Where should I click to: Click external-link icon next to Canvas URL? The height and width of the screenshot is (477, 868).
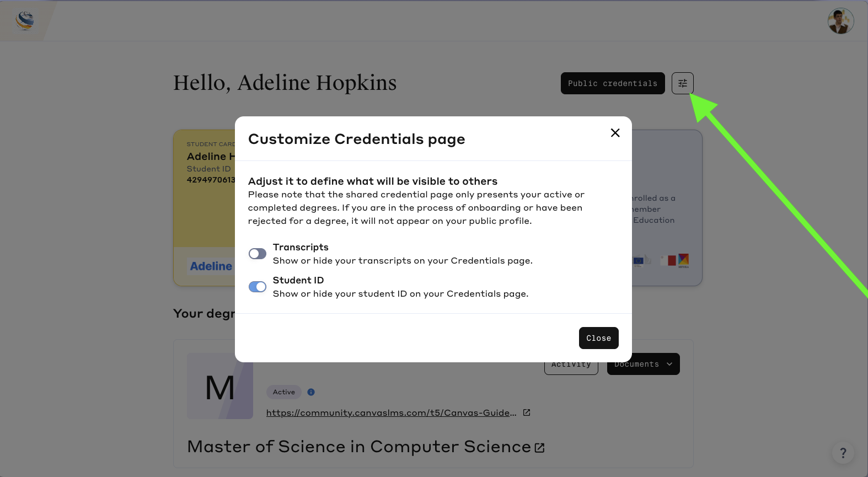click(527, 412)
